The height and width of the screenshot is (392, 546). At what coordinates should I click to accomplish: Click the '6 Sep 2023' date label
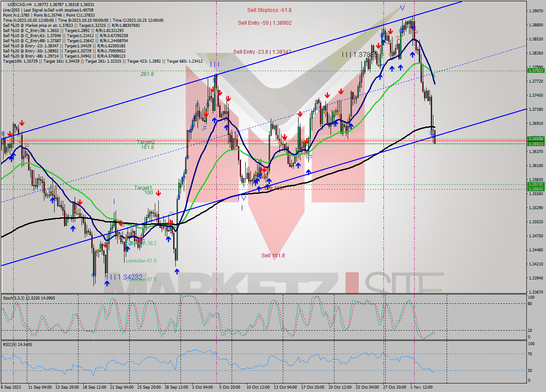[11, 387]
